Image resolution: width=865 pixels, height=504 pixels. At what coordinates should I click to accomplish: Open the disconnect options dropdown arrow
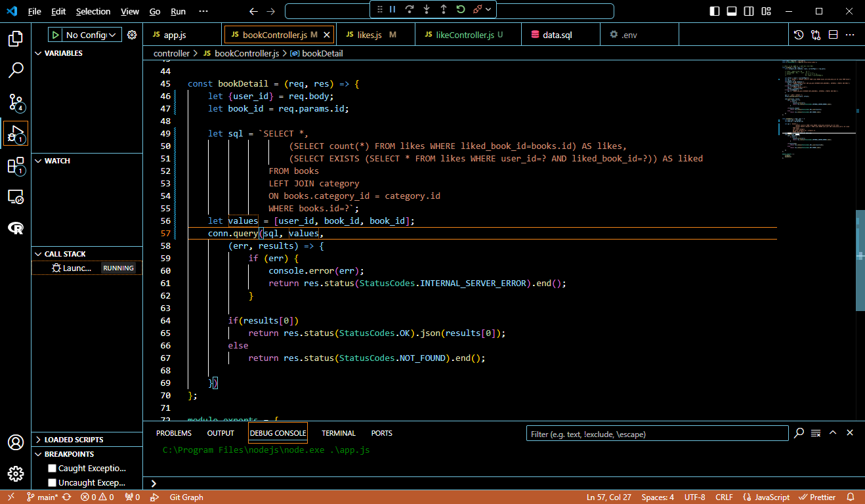tap(488, 9)
